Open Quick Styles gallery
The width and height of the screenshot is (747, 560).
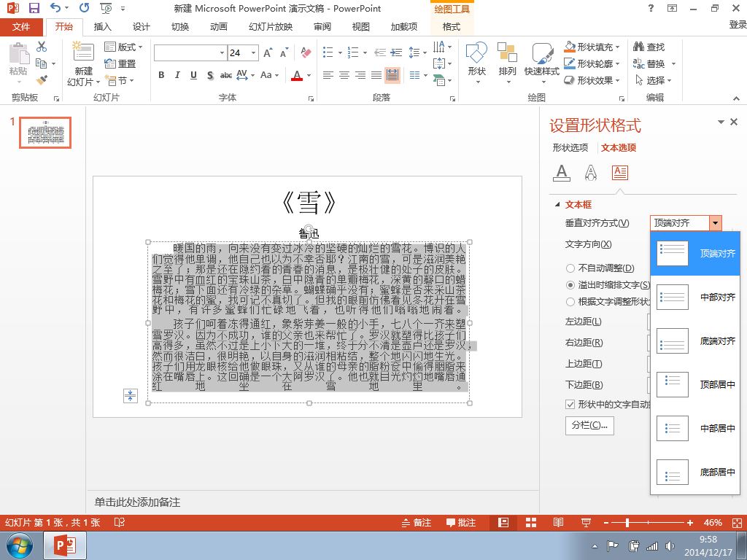coord(542,63)
